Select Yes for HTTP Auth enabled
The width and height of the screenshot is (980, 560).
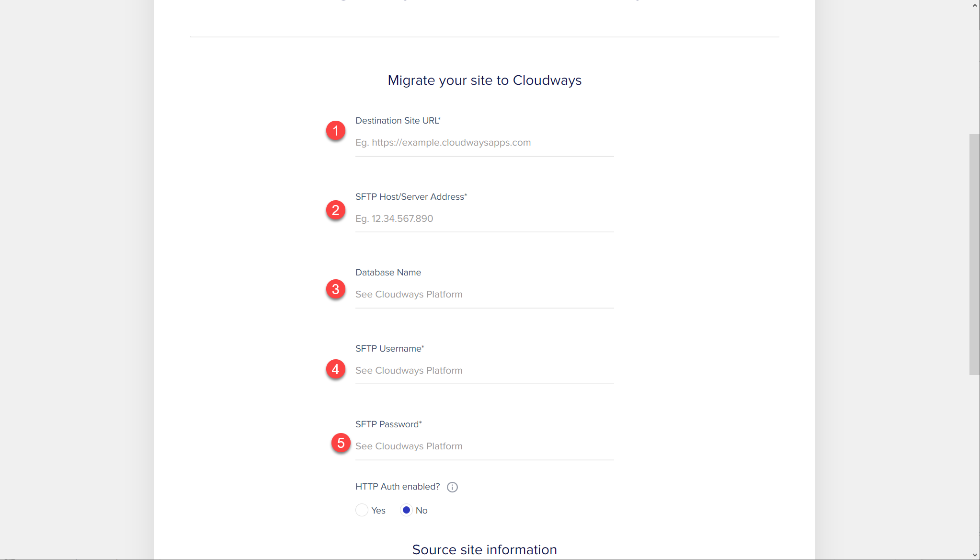[362, 510]
